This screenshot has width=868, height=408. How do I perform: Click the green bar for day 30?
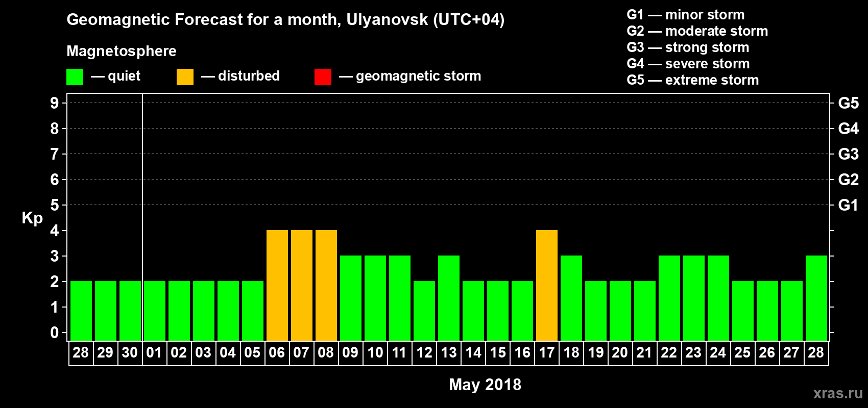click(x=130, y=311)
